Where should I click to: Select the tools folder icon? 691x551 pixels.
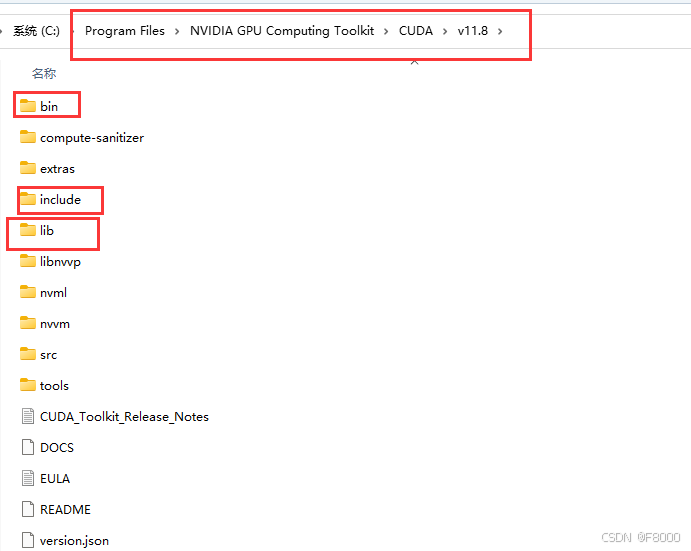(x=28, y=385)
